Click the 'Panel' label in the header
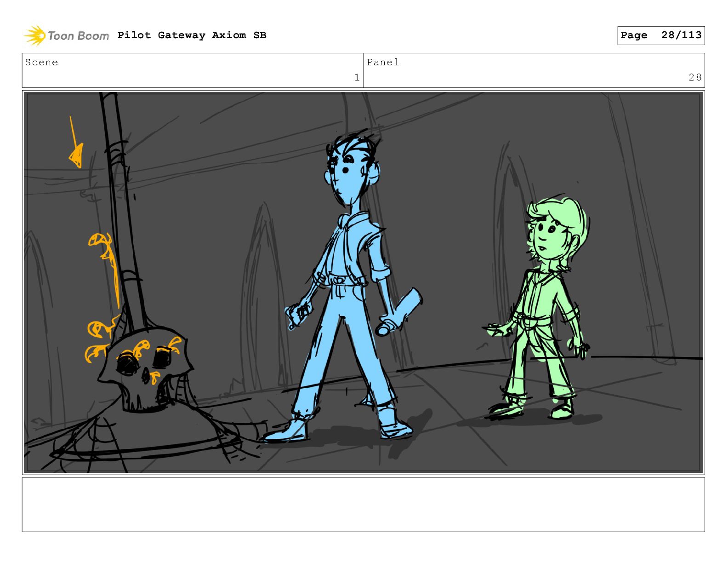The height and width of the screenshot is (563, 728). tap(383, 63)
